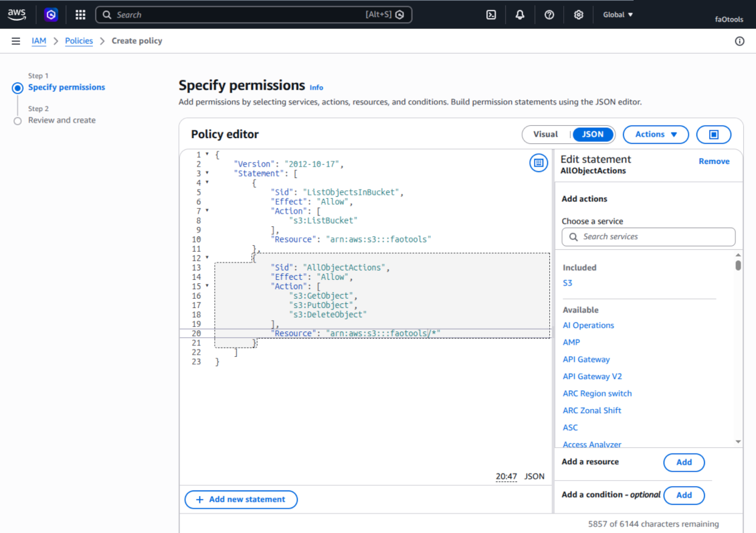
Task: Click Add next to Add a resource
Action: tap(684, 463)
